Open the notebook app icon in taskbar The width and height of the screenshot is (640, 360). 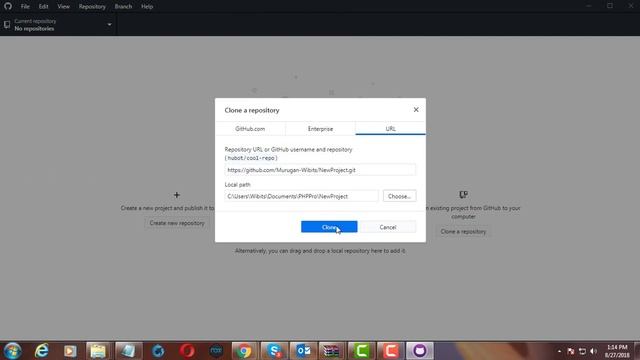click(x=128, y=351)
